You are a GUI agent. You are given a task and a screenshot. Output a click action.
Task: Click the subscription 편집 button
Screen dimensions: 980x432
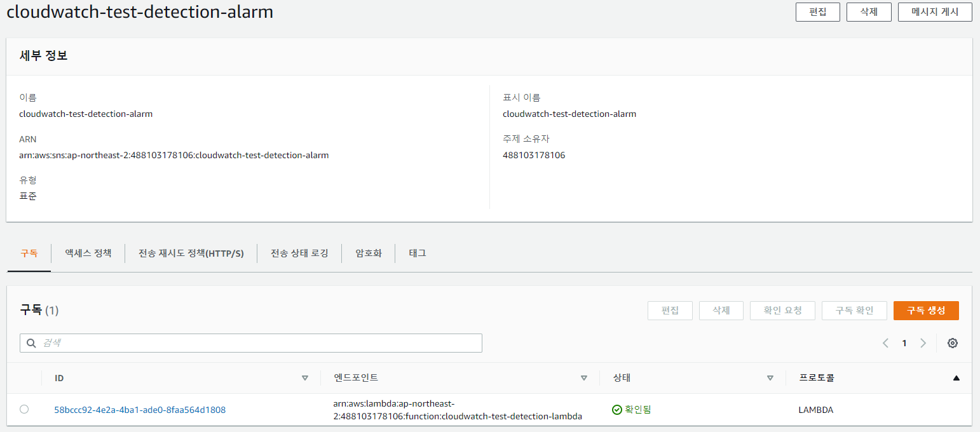coord(670,311)
